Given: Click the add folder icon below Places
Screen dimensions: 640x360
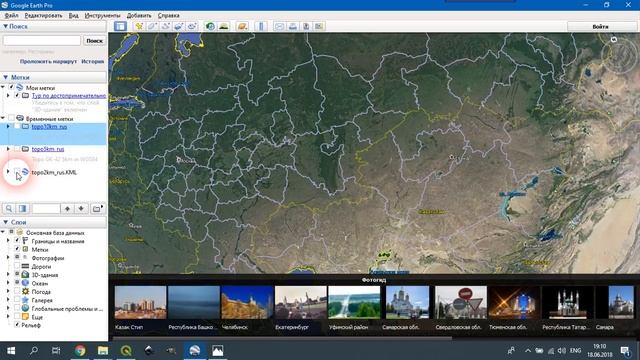Looking at the screenshot, I should (x=97, y=209).
